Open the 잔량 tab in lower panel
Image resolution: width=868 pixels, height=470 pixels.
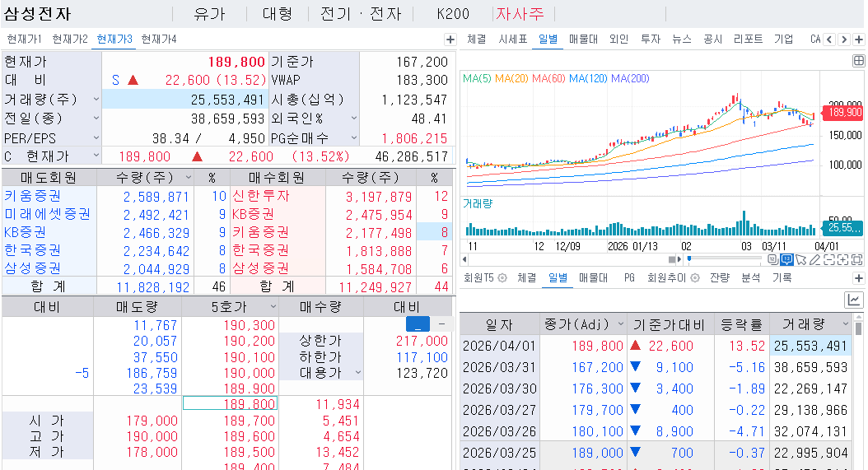tap(720, 278)
